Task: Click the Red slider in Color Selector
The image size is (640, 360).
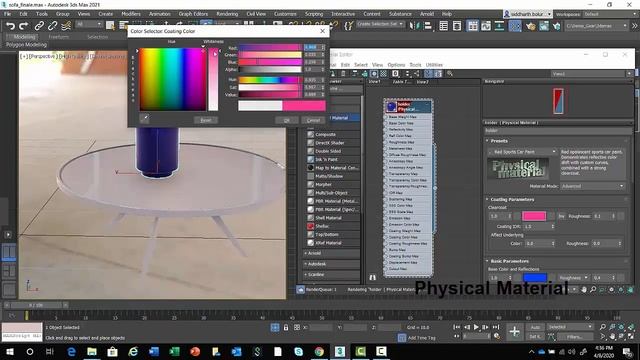Action: [270, 48]
